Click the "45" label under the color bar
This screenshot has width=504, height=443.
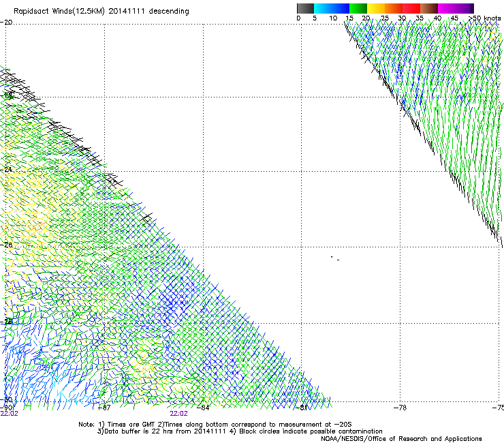pyautogui.click(x=454, y=18)
